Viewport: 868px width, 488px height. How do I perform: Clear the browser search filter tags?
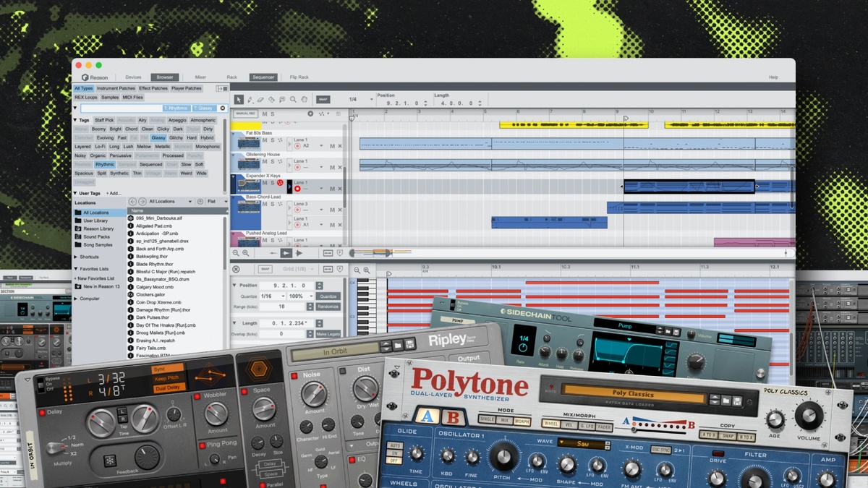pos(223,108)
